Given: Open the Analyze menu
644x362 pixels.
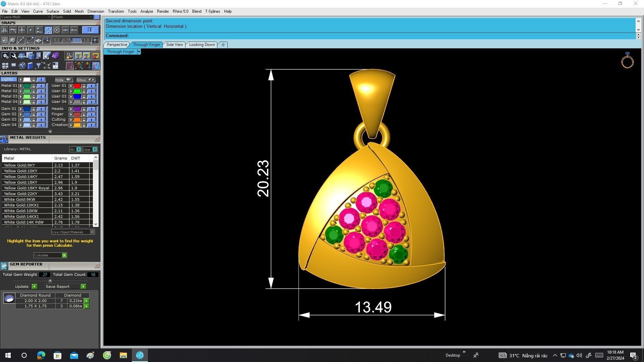Looking at the screenshot, I should (x=147, y=11).
